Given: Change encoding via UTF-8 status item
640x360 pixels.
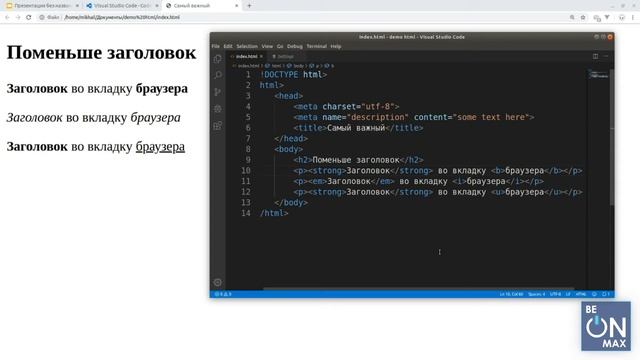Looking at the screenshot, I should pyautogui.click(x=555, y=294).
